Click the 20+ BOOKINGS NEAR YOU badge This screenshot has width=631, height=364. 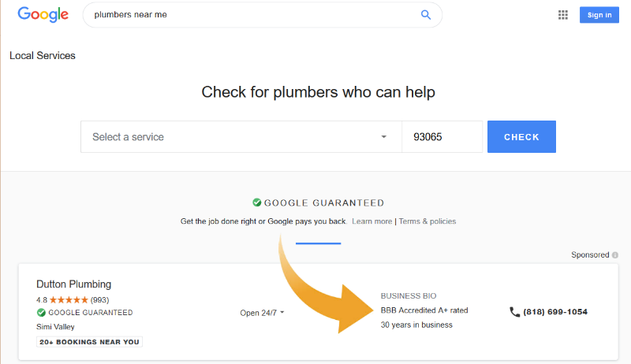[89, 342]
